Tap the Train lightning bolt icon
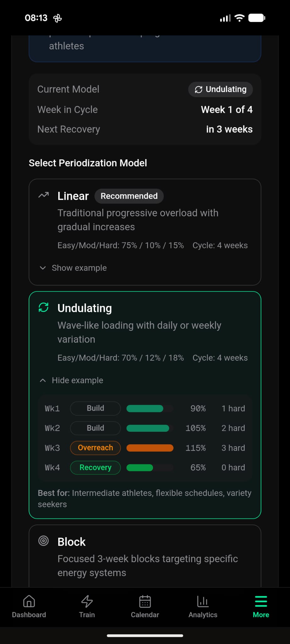Image resolution: width=290 pixels, height=644 pixels. tap(87, 601)
